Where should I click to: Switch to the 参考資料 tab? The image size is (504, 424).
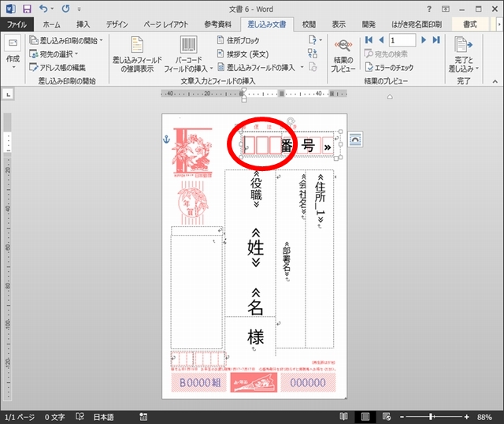coord(217,24)
